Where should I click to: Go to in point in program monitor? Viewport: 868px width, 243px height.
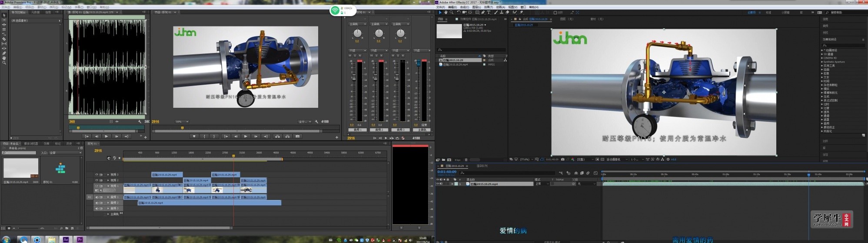[x=226, y=136]
